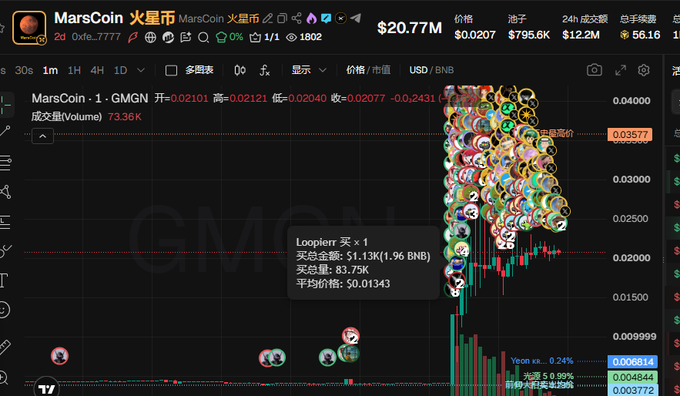Click the 24h成交额 $12.2M stat
680x396 pixels.
[x=585, y=27]
